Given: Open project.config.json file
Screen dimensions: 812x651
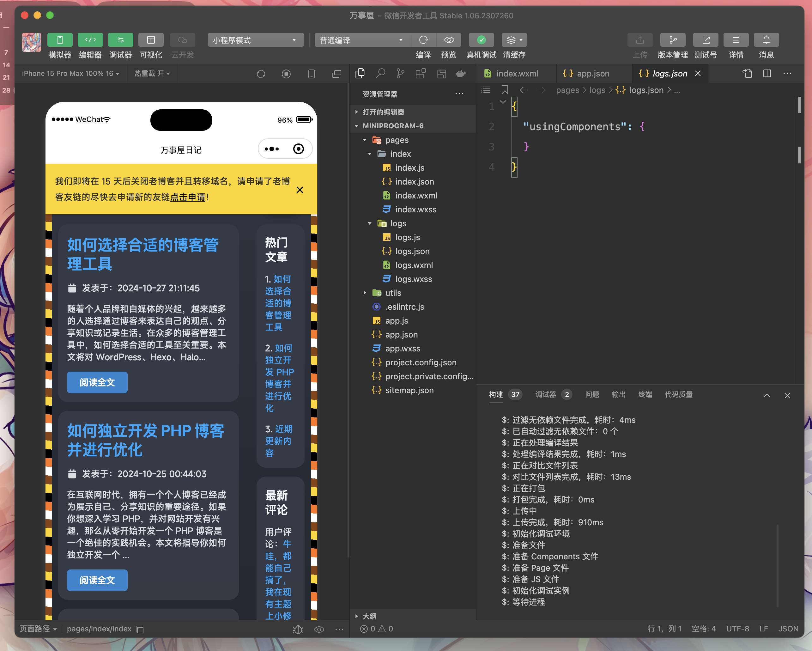Looking at the screenshot, I should pyautogui.click(x=413, y=362).
